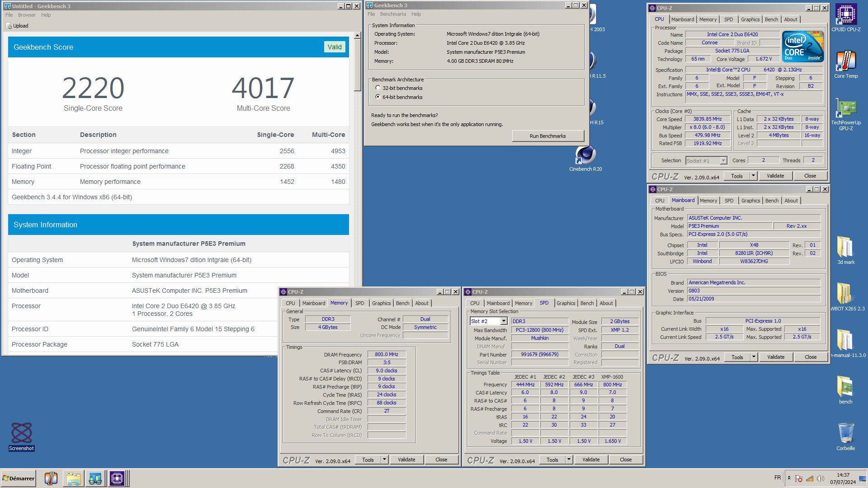Expand Tools arrow in top CPU-Z window
Image resolution: width=868 pixels, height=488 pixels.
point(753,176)
